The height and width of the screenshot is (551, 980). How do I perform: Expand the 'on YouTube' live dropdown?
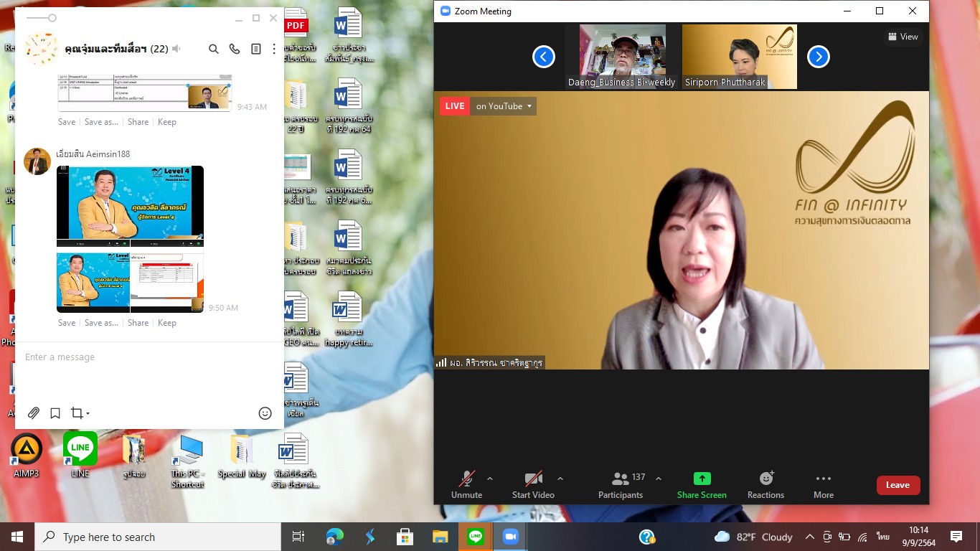(x=504, y=106)
